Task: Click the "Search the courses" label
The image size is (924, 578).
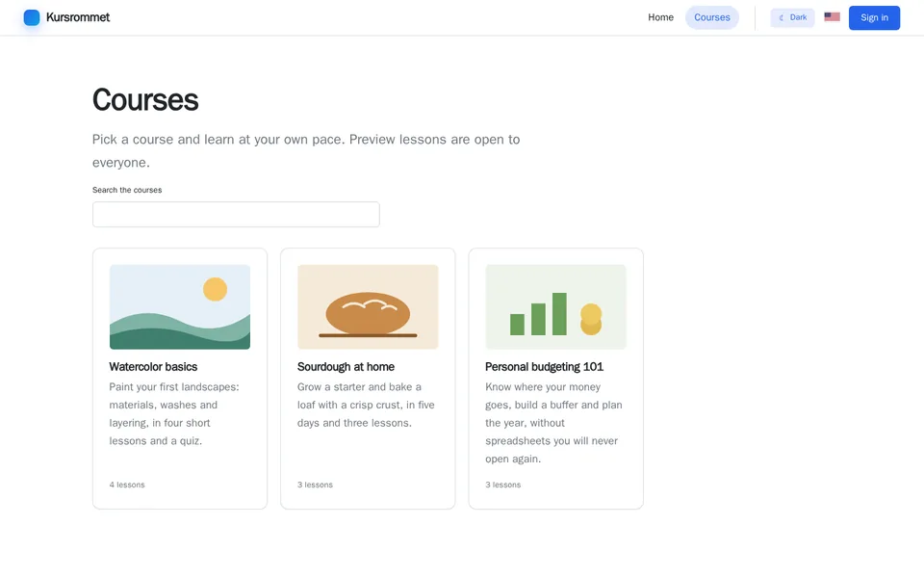Action: click(127, 190)
